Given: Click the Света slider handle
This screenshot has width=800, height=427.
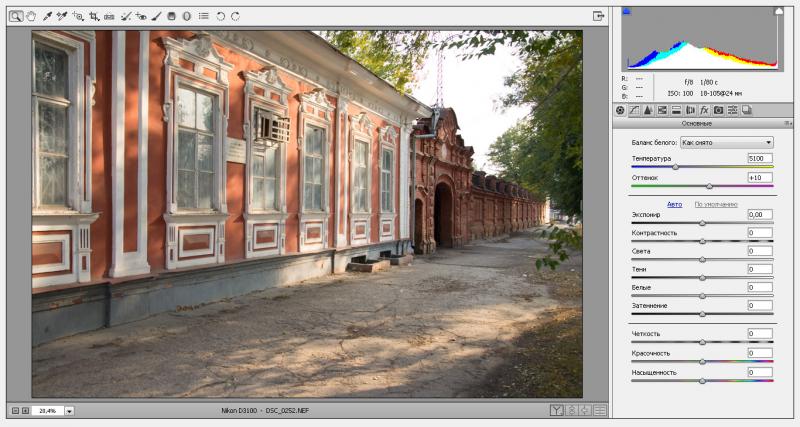Looking at the screenshot, I should coord(703,260).
